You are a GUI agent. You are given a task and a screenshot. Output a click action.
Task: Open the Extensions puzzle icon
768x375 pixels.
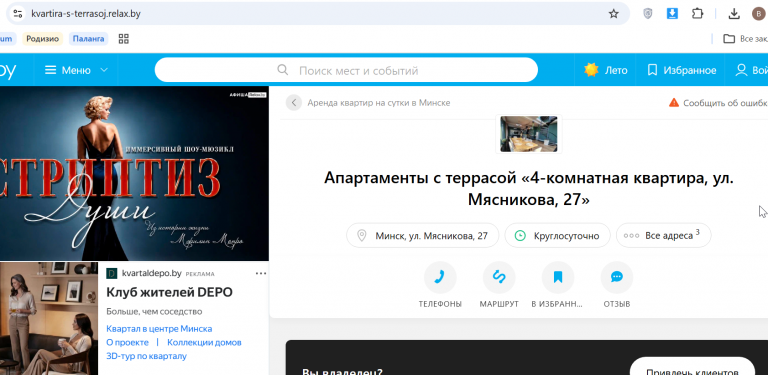point(697,14)
